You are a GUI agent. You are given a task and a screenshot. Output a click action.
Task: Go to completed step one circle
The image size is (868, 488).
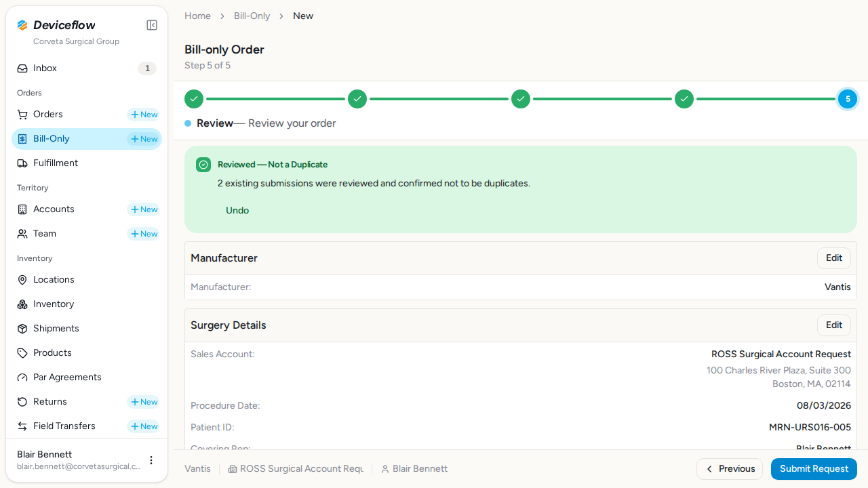pyautogui.click(x=194, y=99)
